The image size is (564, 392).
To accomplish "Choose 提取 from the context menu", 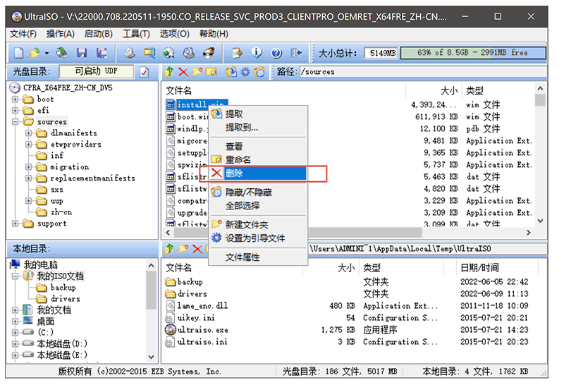I will 258,114.
